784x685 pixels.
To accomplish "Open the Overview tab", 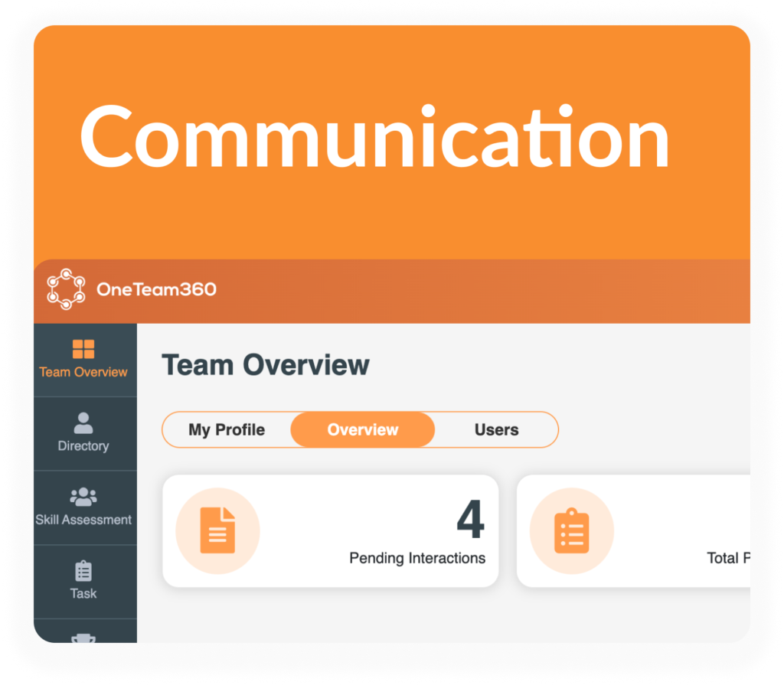I will (362, 429).
